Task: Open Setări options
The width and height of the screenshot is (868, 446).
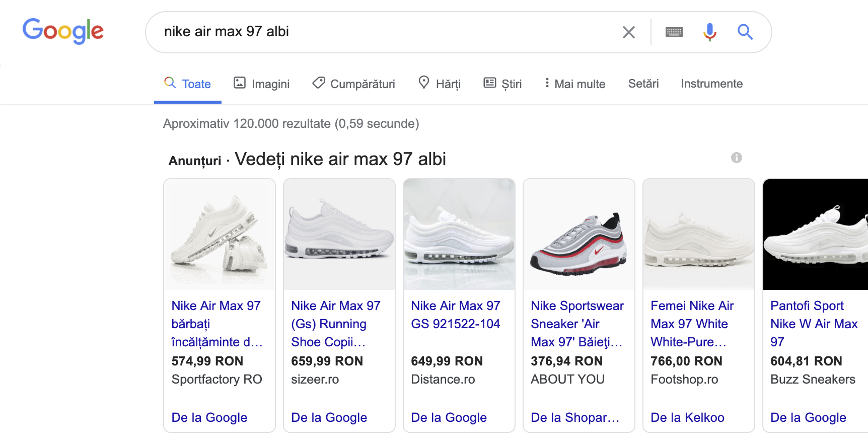Action: (x=643, y=84)
